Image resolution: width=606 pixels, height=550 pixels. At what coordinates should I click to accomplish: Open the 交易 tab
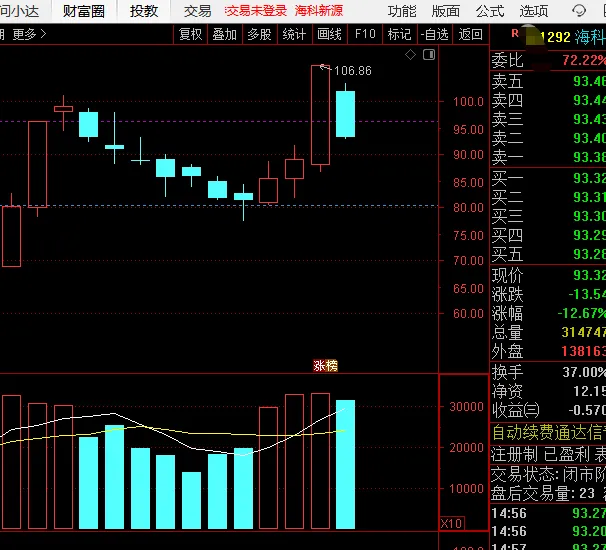tap(197, 11)
